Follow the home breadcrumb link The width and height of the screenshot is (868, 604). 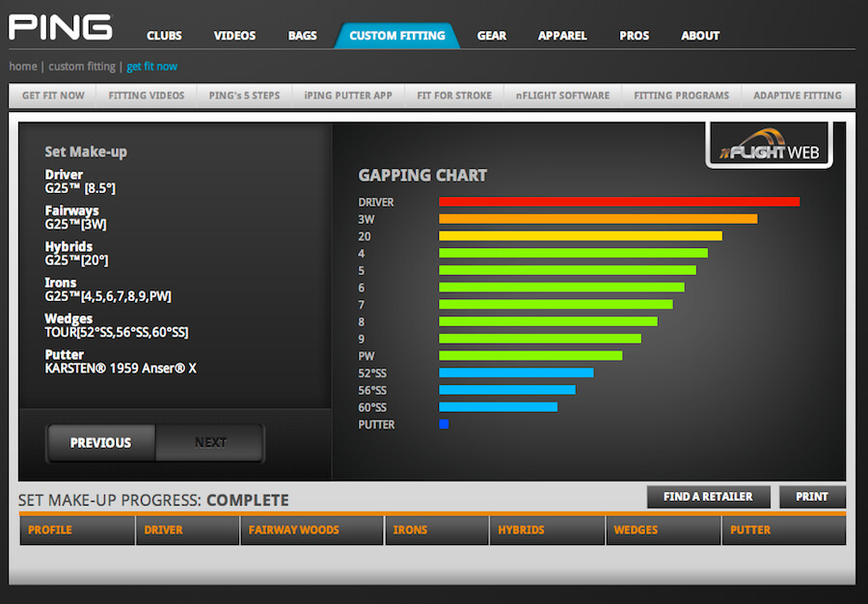[23, 67]
